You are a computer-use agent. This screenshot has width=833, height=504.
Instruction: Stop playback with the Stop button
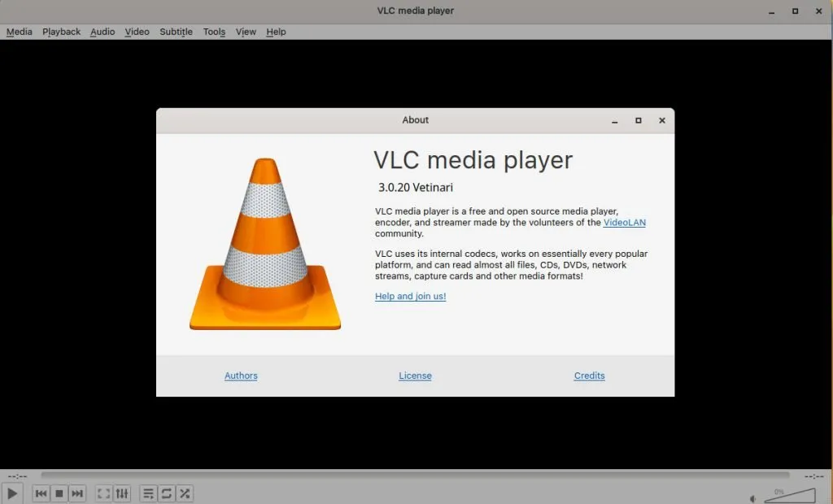click(59, 493)
